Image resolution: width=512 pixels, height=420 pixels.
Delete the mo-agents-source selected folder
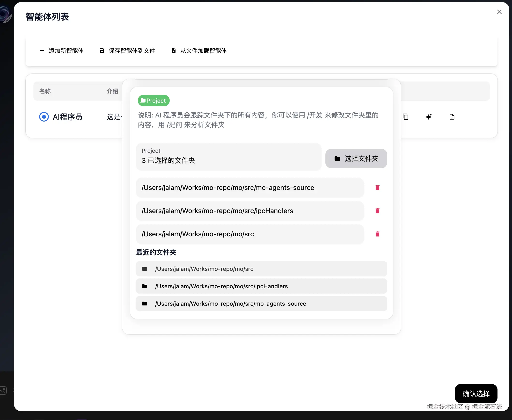click(377, 188)
